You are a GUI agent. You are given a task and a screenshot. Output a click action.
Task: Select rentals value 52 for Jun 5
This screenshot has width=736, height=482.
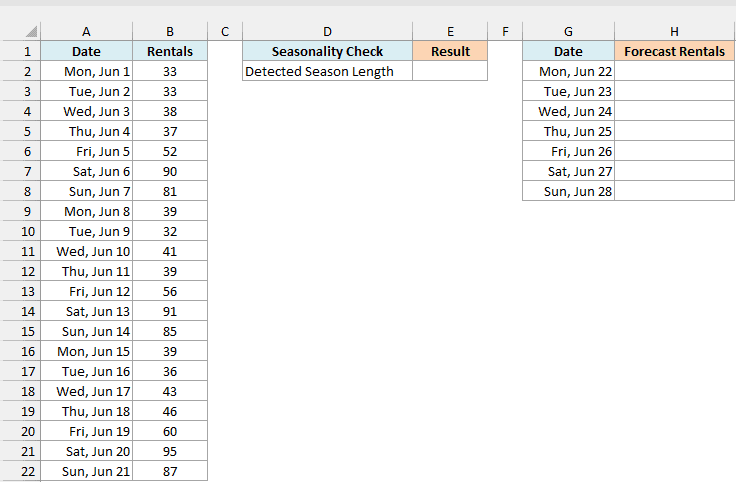click(170, 151)
